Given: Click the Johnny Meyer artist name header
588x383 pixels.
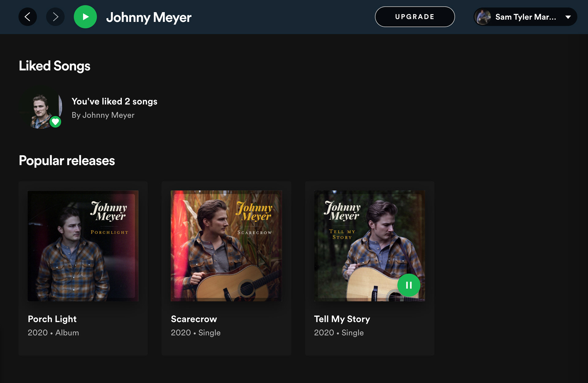Looking at the screenshot, I should (x=149, y=17).
